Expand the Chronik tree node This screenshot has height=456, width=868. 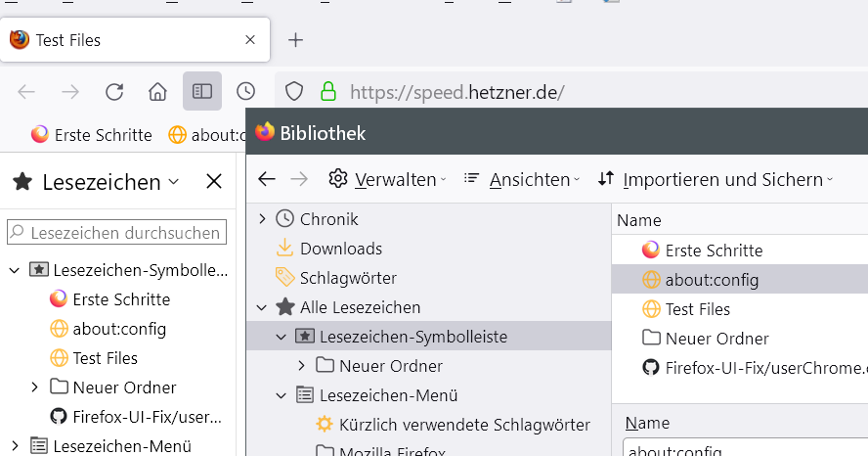pos(262,219)
